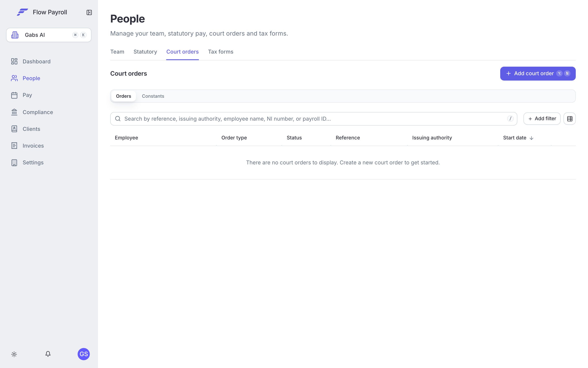Open the table columns view icon
Viewport: 588px width, 368px height.
point(570,119)
